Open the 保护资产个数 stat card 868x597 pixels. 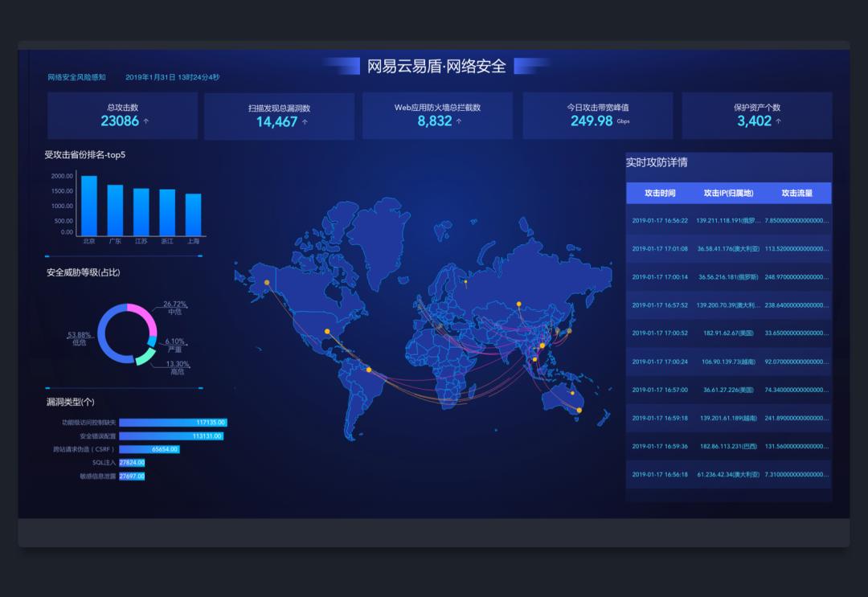coord(757,116)
